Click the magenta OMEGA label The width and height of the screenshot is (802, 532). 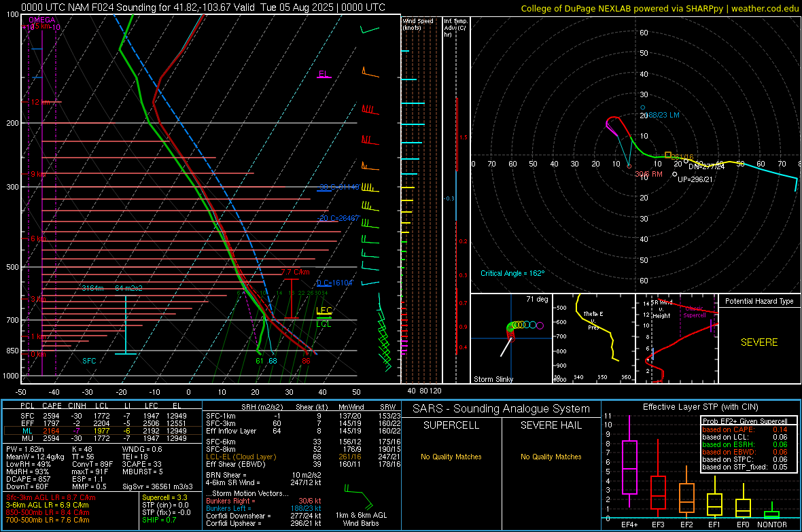[42, 20]
